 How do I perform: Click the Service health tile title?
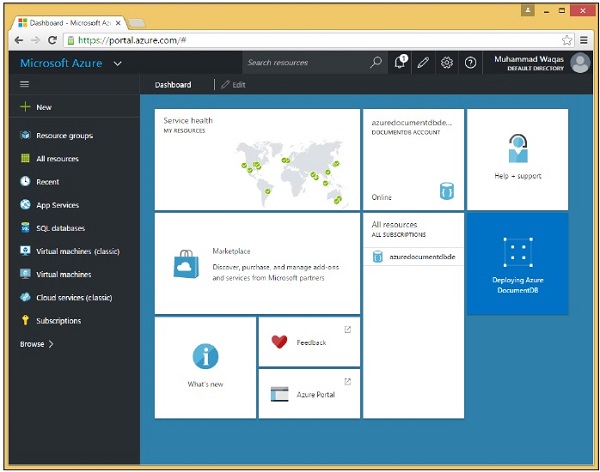188,120
